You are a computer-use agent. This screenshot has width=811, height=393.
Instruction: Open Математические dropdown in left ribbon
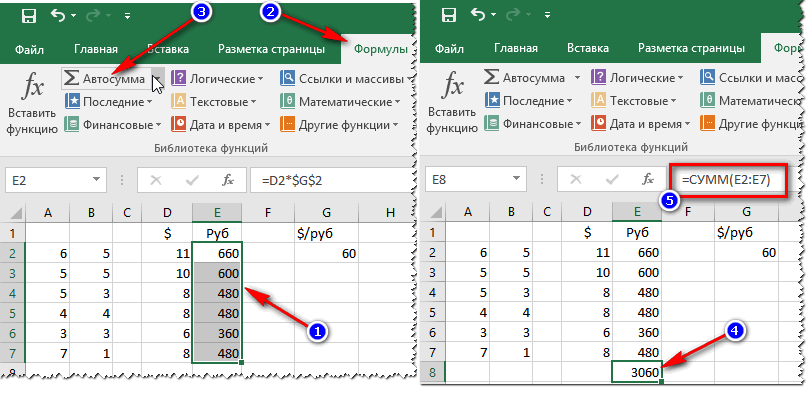pos(341,102)
